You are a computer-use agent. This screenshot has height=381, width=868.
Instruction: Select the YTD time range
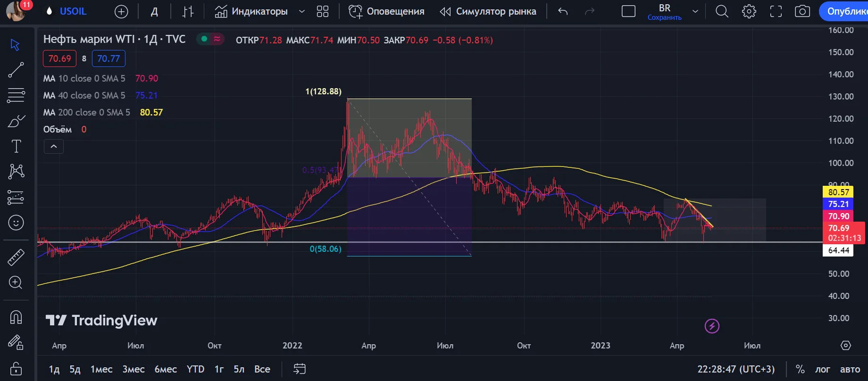click(195, 369)
